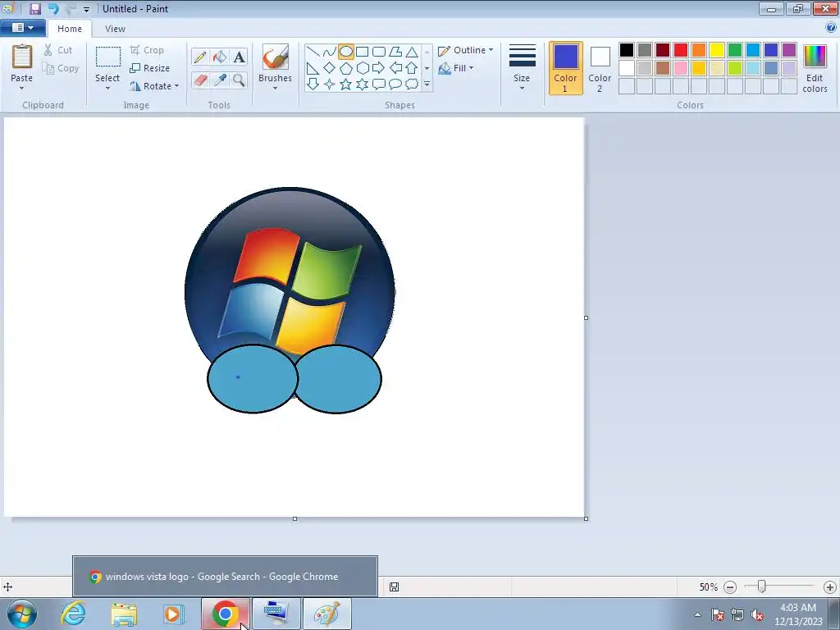Click Edit colors
840x630 pixels.
click(x=815, y=69)
